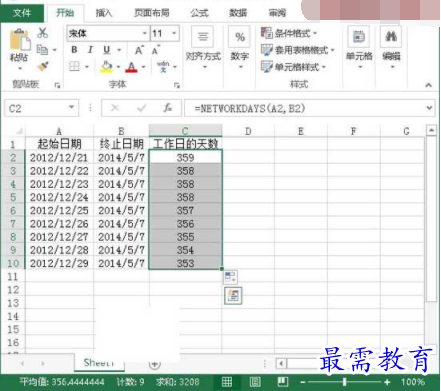This screenshot has height=391, width=441.
Task: Click the Insert Function fx icon
Action: pyautogui.click(x=168, y=108)
